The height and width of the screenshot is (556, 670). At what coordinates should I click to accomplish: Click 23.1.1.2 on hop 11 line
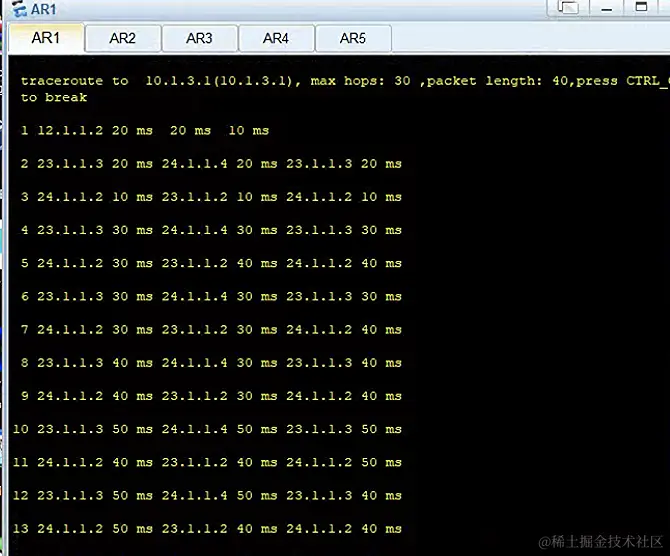(194, 462)
